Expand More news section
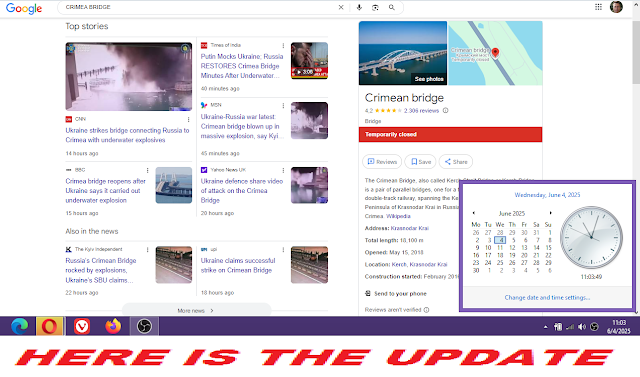Screen dimensions: 640x377 coord(196,310)
